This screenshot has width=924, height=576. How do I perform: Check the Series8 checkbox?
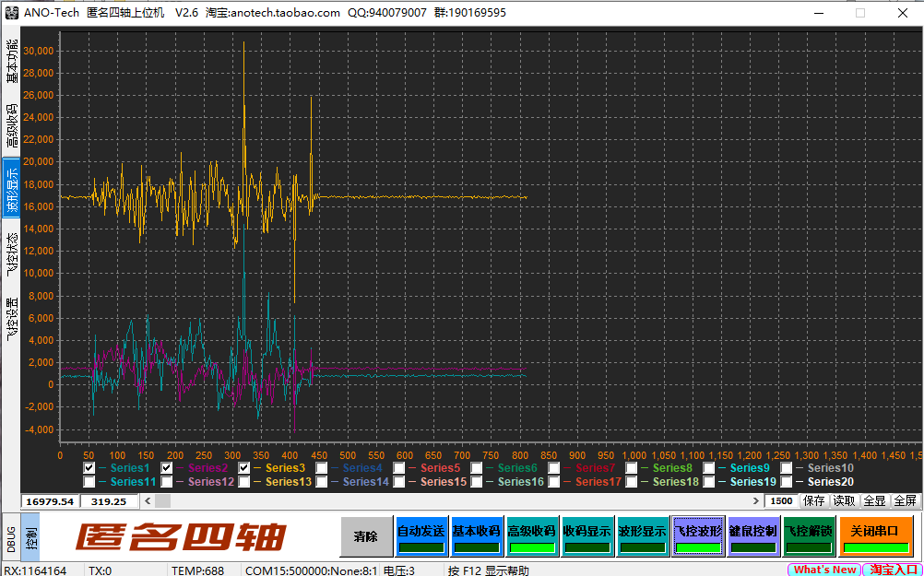click(x=631, y=468)
